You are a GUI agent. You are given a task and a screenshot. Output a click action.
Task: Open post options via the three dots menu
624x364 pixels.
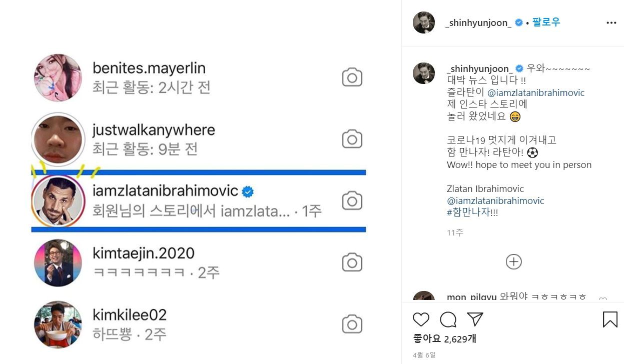tap(611, 22)
